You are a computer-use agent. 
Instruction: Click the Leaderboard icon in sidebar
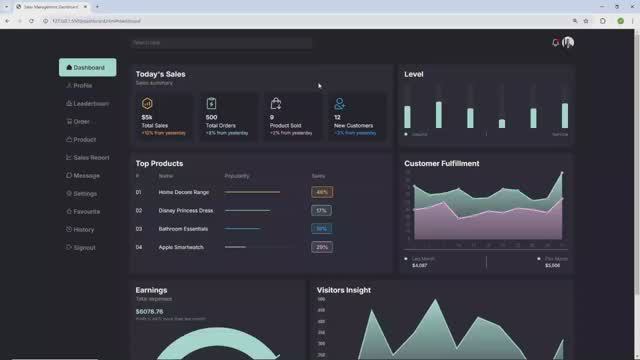click(69, 103)
